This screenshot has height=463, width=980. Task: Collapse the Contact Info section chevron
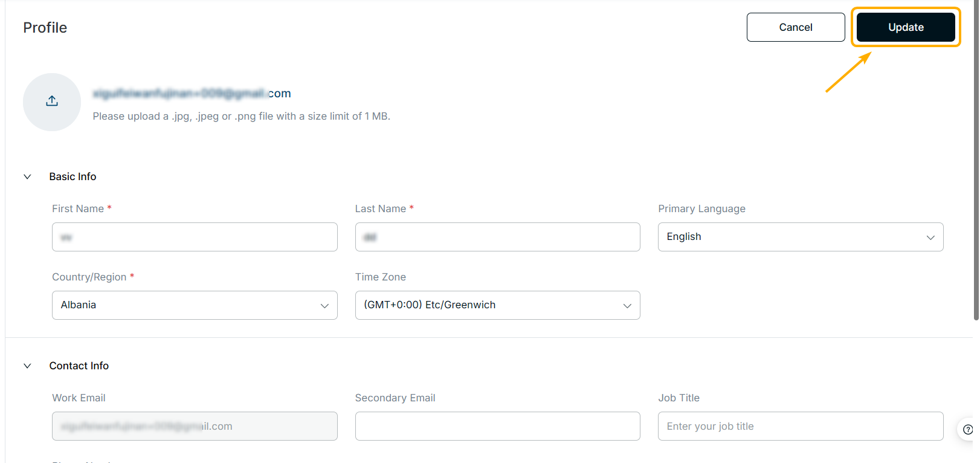point(27,366)
